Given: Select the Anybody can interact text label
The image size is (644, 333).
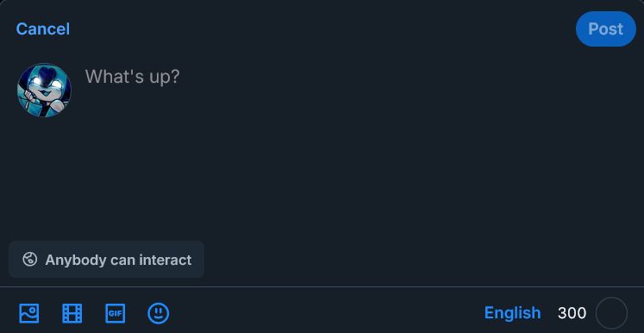Looking at the screenshot, I should point(118,260).
